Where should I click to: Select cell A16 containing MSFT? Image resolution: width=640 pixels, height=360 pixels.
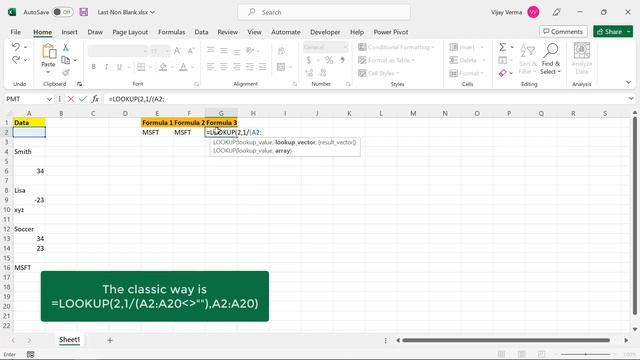click(29, 268)
